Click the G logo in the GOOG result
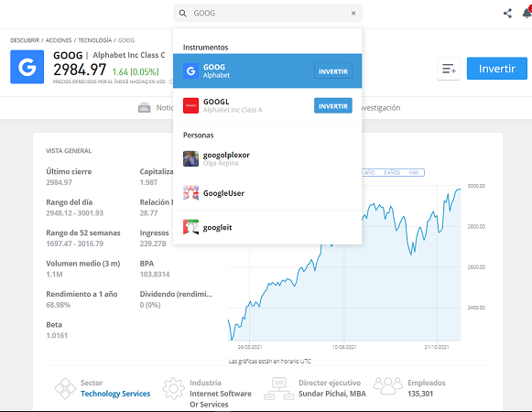 [x=190, y=70]
